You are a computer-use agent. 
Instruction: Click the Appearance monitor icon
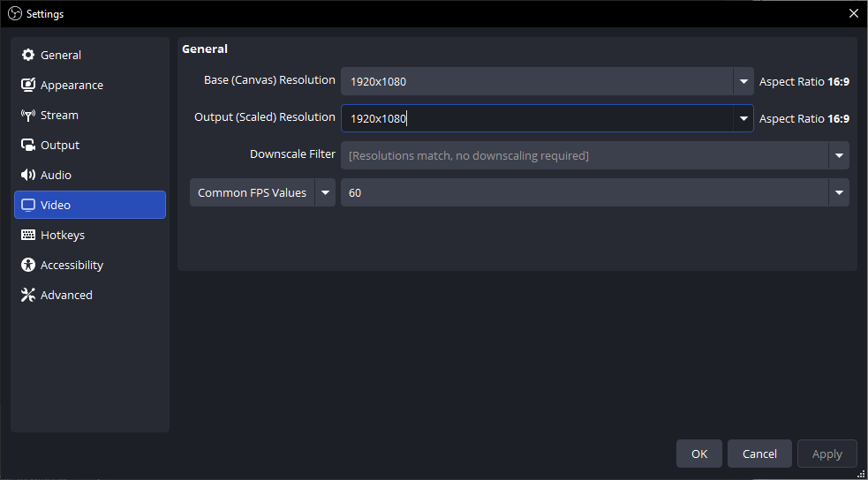[x=27, y=86]
